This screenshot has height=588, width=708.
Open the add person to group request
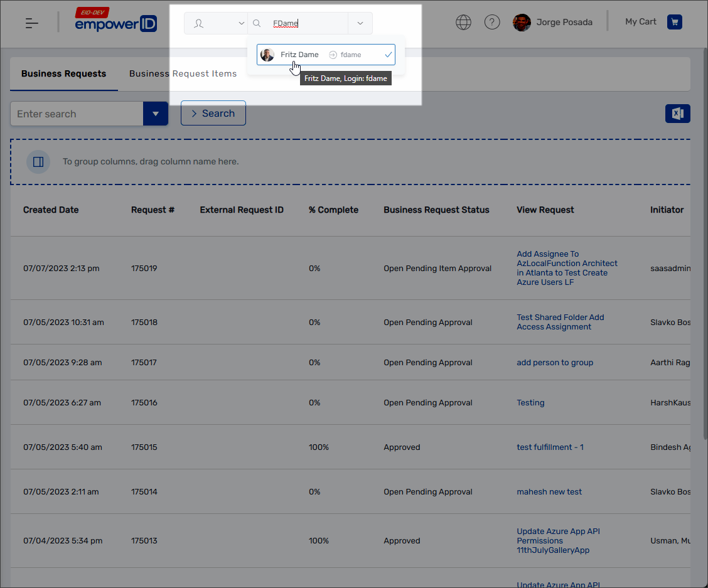tap(555, 362)
